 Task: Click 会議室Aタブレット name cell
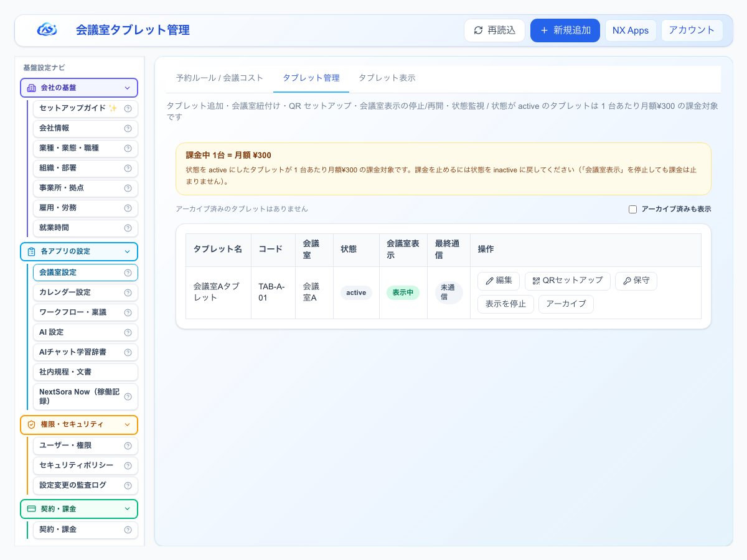click(x=218, y=292)
